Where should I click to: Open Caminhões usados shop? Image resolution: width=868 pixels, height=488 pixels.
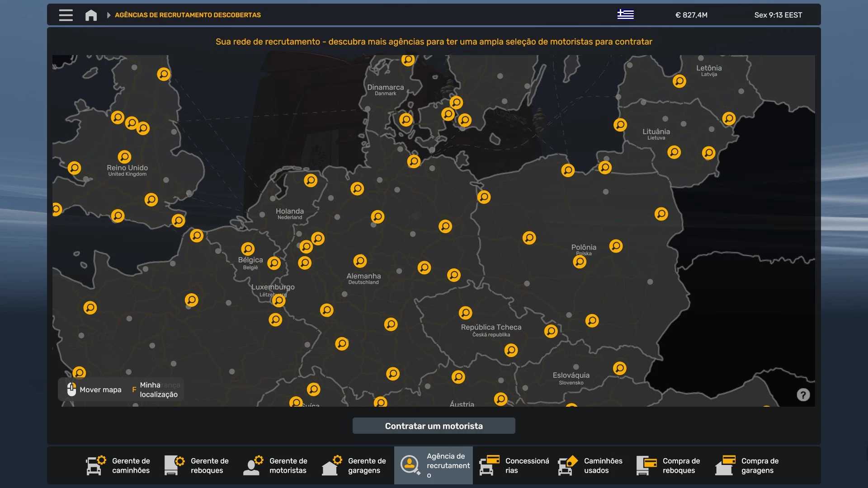coord(590,465)
